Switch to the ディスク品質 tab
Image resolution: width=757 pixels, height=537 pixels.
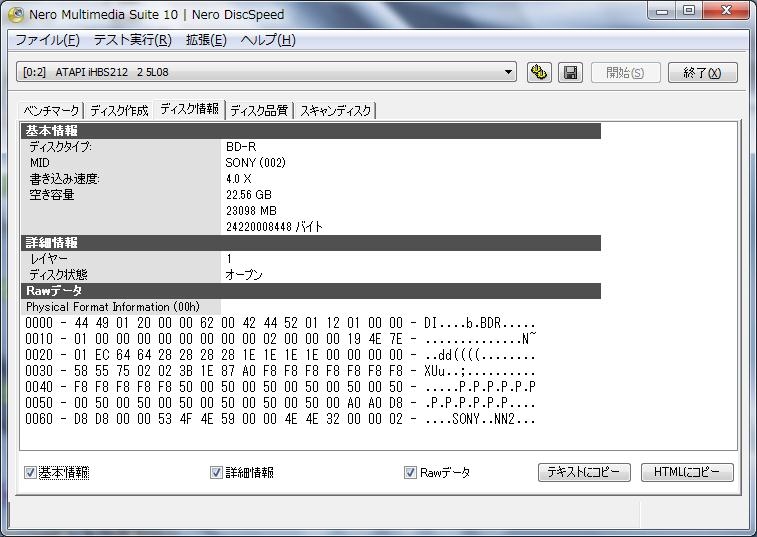(x=259, y=111)
